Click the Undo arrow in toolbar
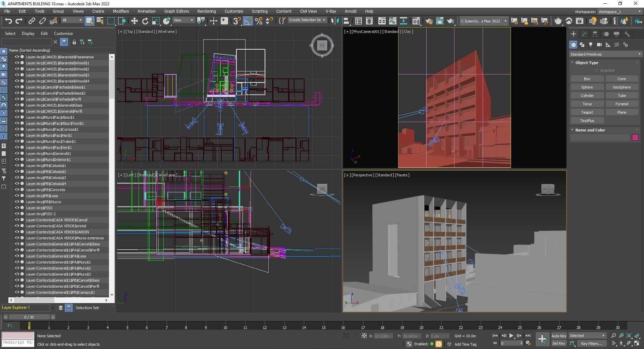Image resolution: width=644 pixels, height=349 pixels. click(8, 21)
